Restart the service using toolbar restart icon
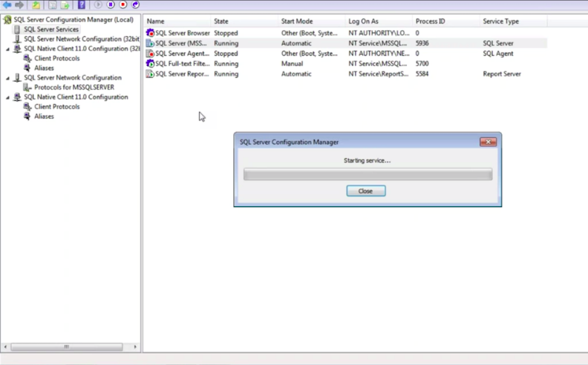This screenshot has height=365, width=588. click(x=136, y=5)
